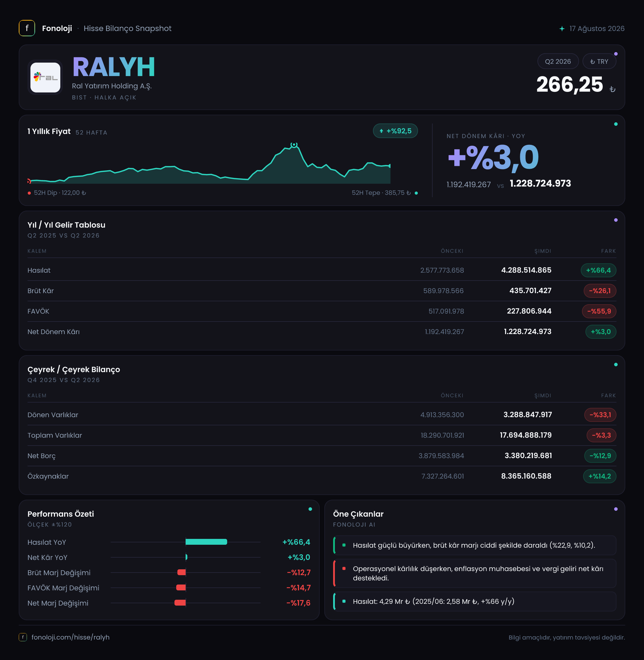Click the FAVÖK -%55,9 change badge
The width and height of the screenshot is (644, 660).
(599, 311)
